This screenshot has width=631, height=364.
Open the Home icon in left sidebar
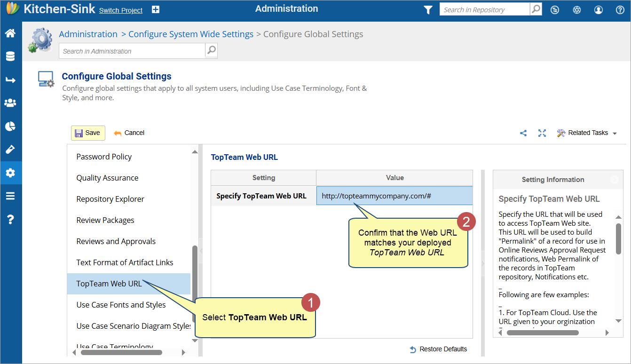[10, 33]
